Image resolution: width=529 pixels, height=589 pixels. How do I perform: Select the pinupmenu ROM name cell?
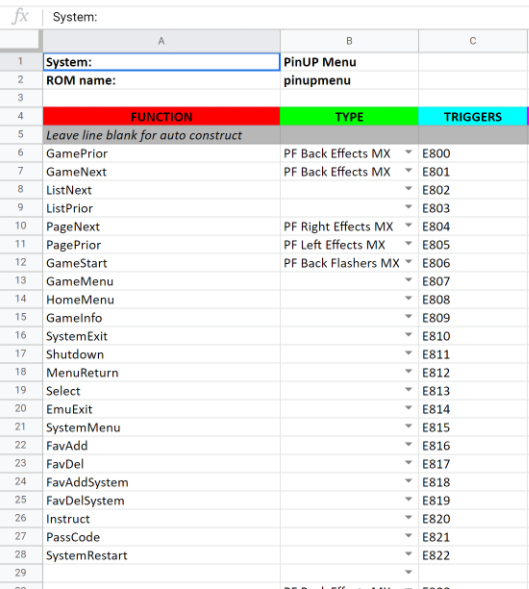pyautogui.click(x=349, y=80)
